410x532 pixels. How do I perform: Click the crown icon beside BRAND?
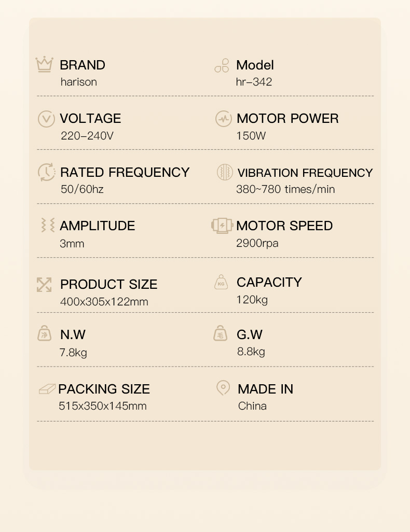point(45,64)
